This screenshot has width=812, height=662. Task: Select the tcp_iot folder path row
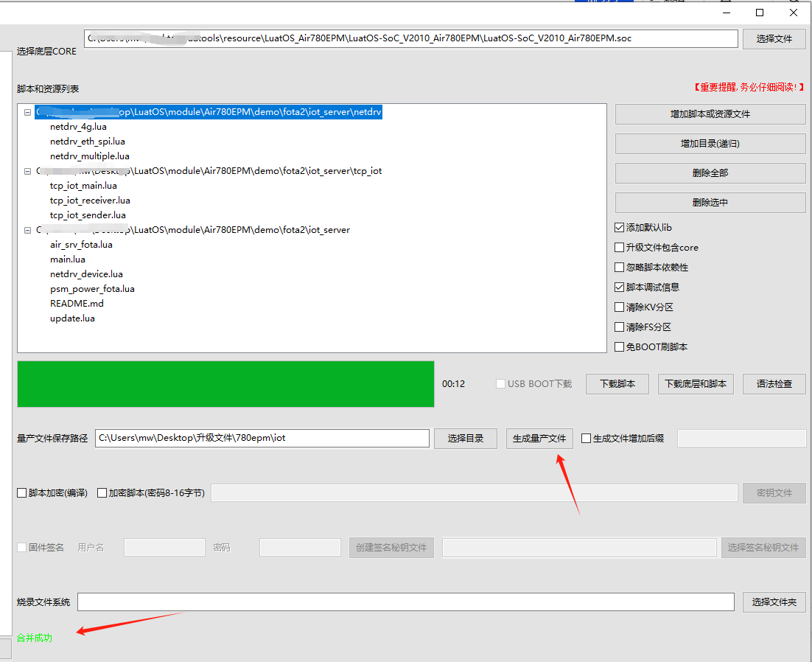pos(209,171)
